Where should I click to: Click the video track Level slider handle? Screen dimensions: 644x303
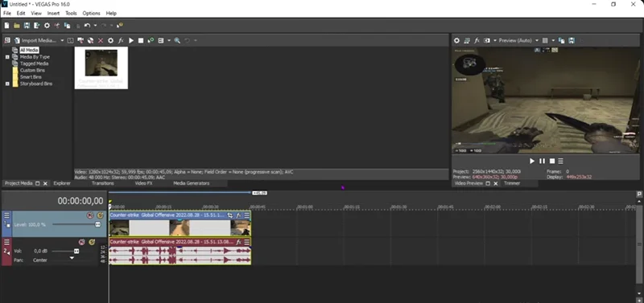tap(97, 225)
